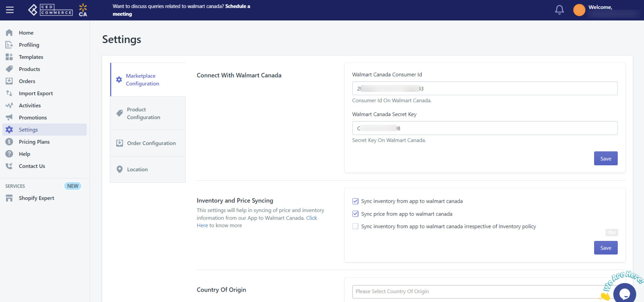Click Walmart Canada Secret Key field
This screenshot has height=302, width=644.
click(x=485, y=128)
